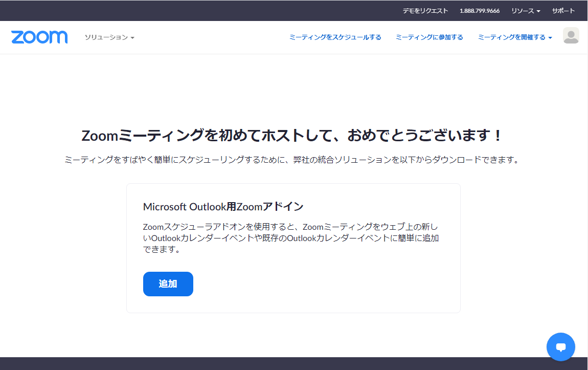Expand the ソリューション dropdown
The image size is (588, 370).
pos(109,37)
